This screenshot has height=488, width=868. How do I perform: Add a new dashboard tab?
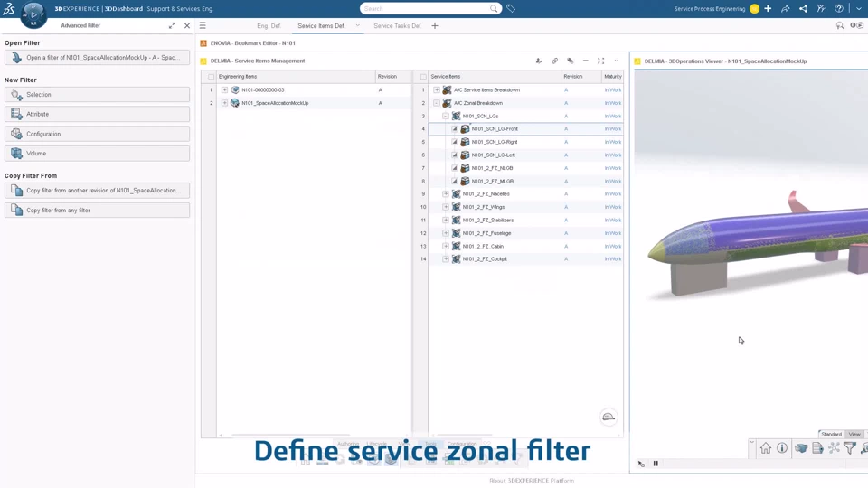click(x=435, y=25)
